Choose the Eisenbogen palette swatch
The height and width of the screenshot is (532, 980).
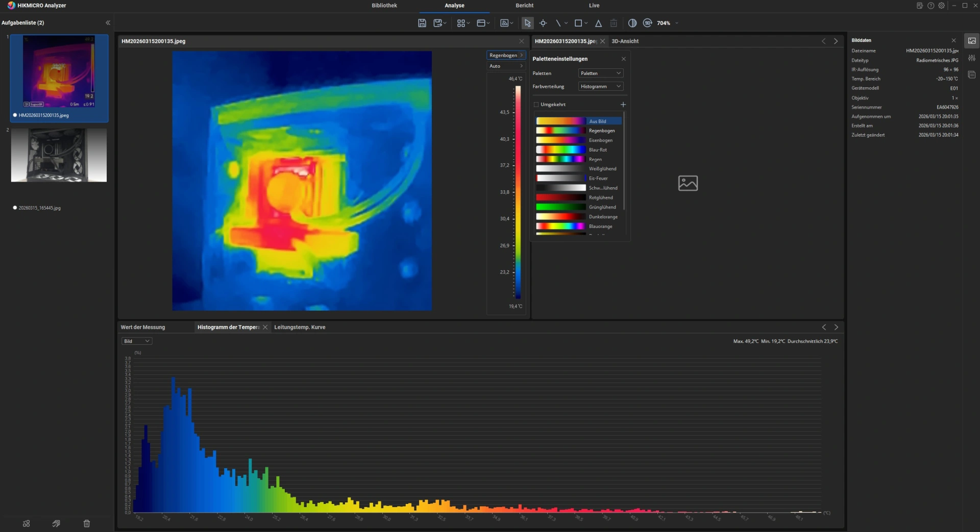pos(560,140)
